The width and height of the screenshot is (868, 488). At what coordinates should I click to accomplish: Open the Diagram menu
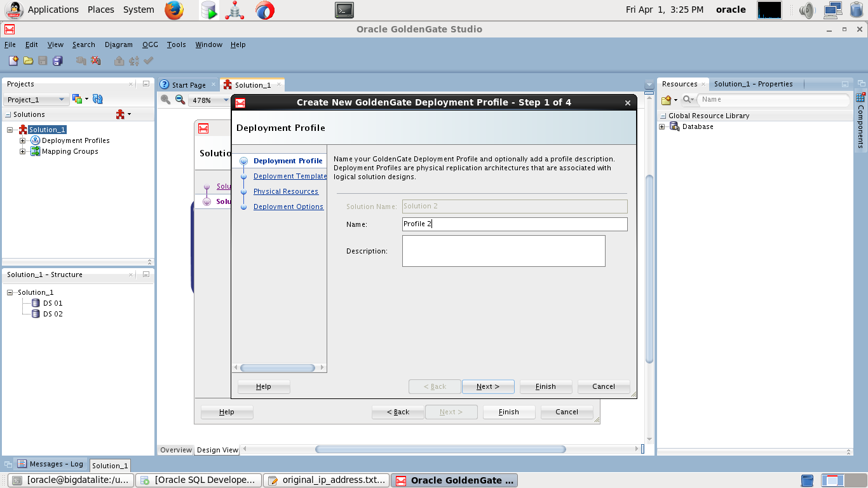(119, 44)
